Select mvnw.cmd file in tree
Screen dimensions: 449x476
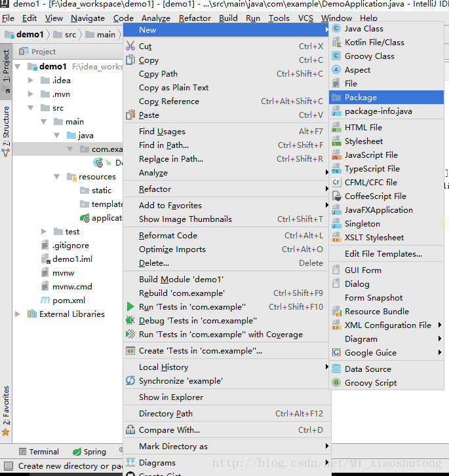click(x=67, y=286)
